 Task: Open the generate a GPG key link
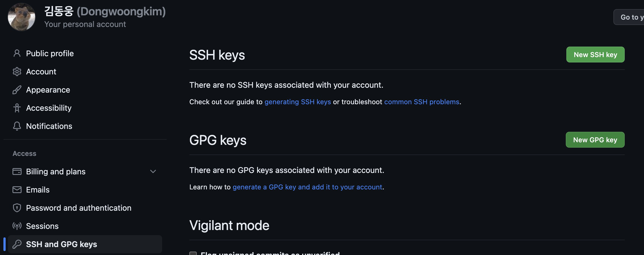(x=307, y=187)
